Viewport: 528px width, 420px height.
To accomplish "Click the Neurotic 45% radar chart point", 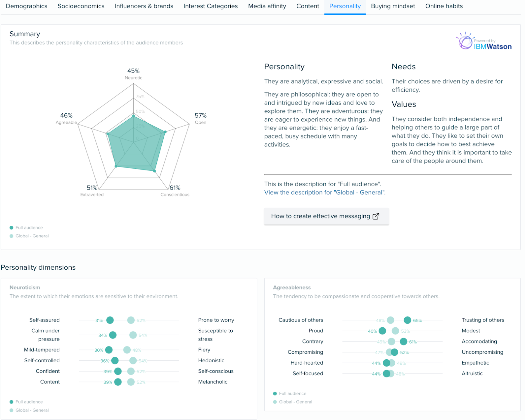I will pos(134,116).
